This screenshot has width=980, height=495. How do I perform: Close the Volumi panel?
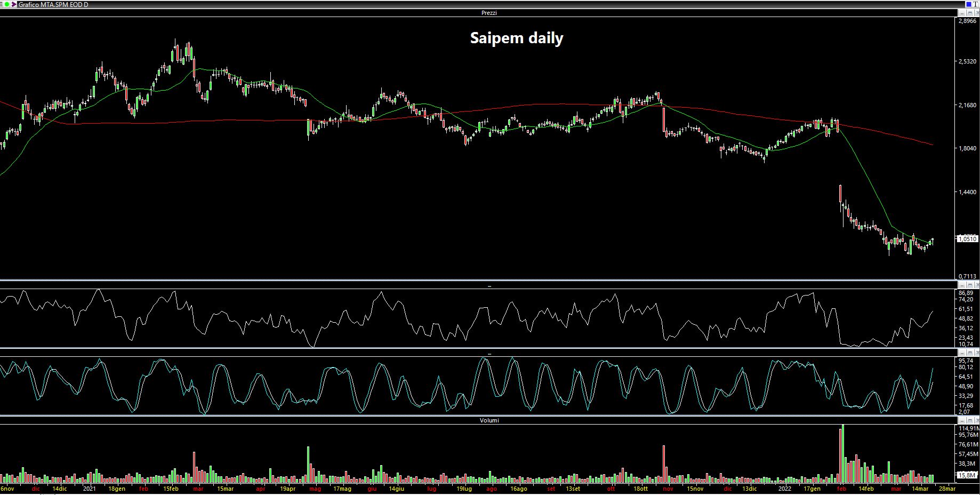pyautogui.click(x=977, y=420)
